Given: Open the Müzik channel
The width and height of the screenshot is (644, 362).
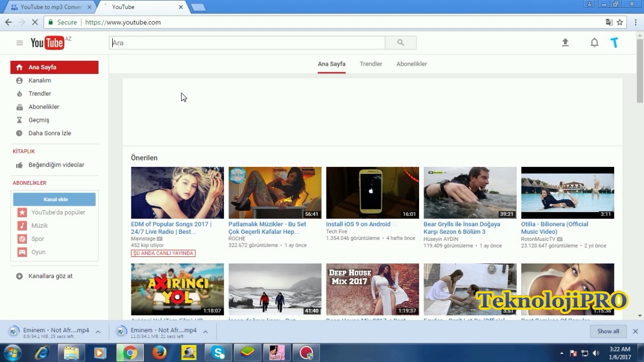Looking at the screenshot, I should coord(39,226).
